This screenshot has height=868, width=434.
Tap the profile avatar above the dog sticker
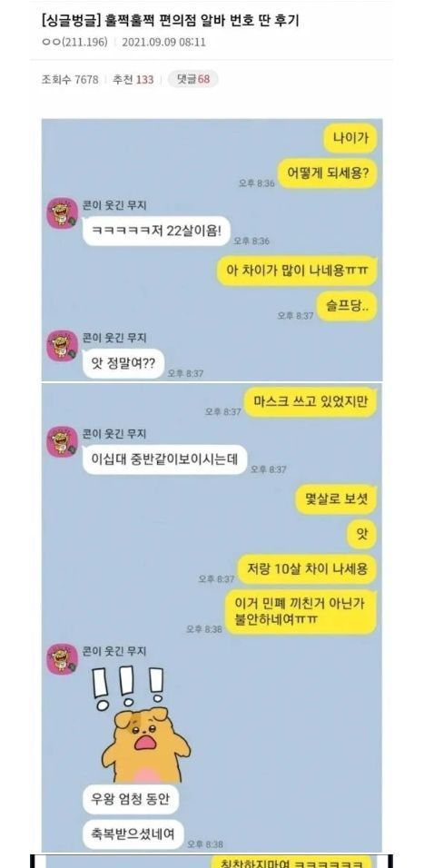(x=62, y=659)
